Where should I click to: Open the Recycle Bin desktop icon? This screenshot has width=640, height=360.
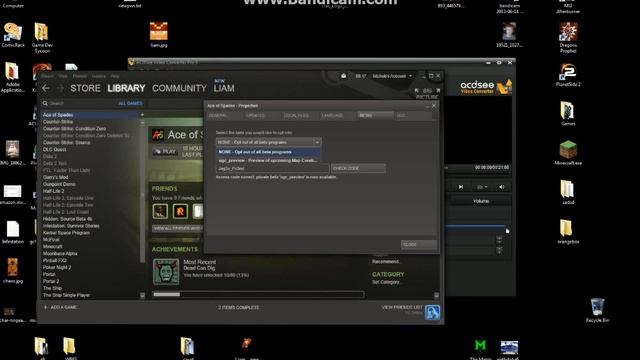[597, 310]
